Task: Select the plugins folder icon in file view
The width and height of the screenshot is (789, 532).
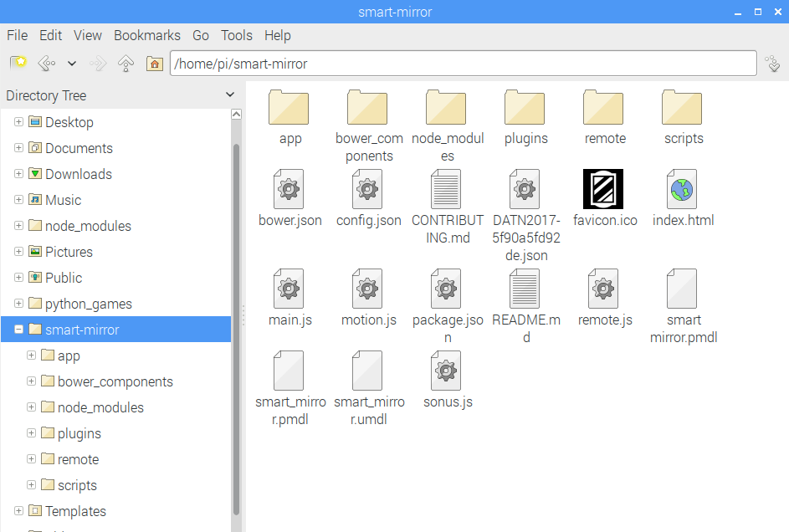Action: (525, 107)
